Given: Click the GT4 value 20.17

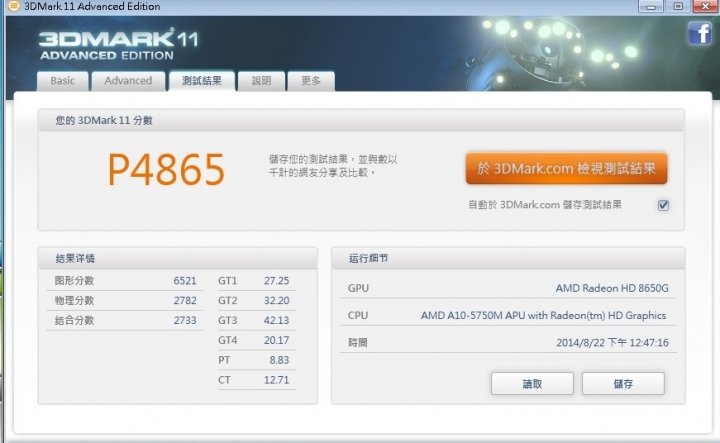Looking at the screenshot, I should 276,340.
